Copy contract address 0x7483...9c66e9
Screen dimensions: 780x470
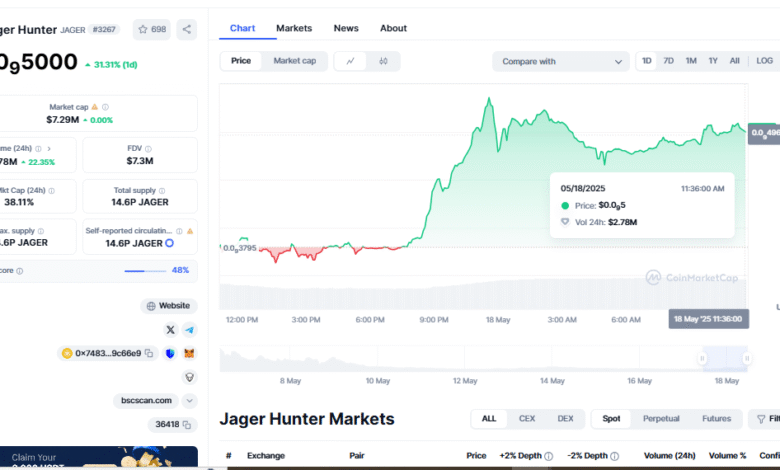(149, 353)
